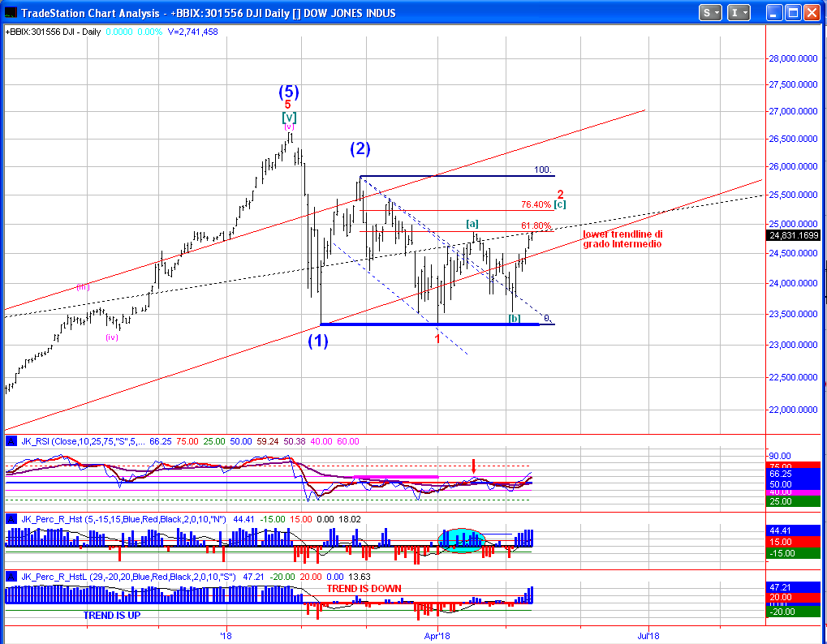Click the red 2 wave label
This screenshot has height=644, width=827.
pos(561,193)
